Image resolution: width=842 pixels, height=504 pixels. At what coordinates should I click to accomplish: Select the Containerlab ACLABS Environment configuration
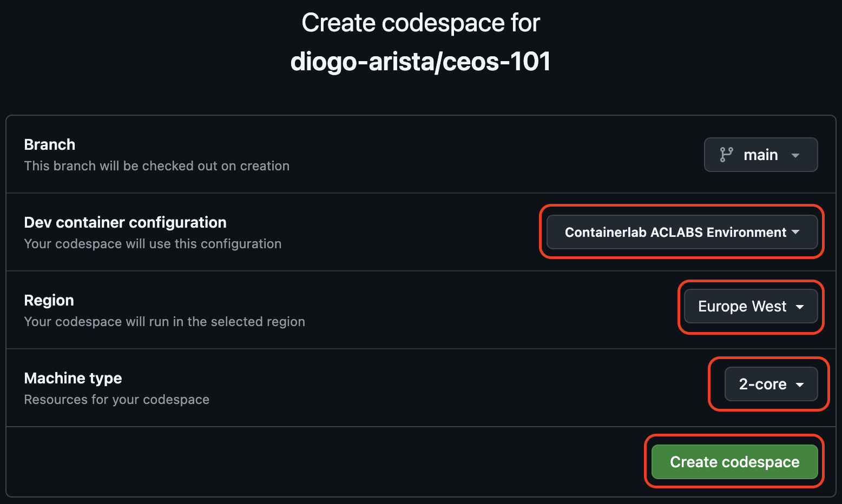click(675, 232)
